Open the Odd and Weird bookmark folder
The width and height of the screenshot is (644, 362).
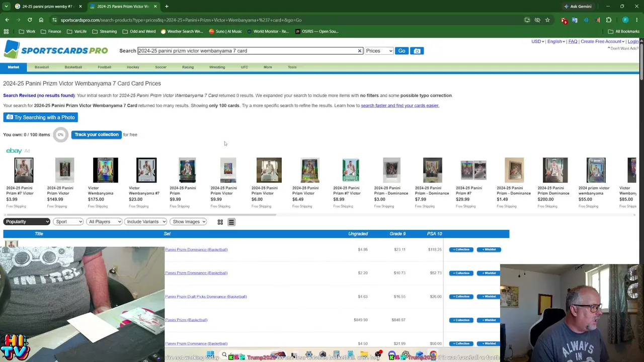[139, 31]
